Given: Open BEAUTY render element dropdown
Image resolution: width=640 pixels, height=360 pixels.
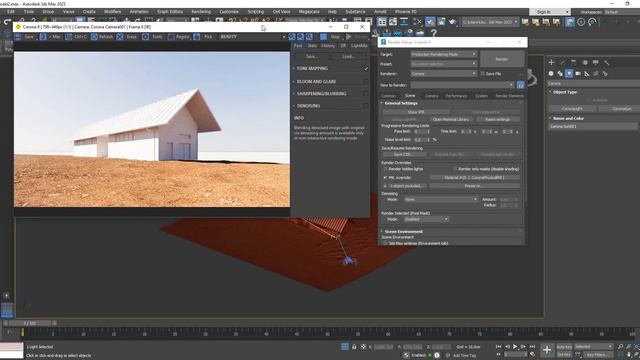Looking at the screenshot, I should tap(252, 37).
